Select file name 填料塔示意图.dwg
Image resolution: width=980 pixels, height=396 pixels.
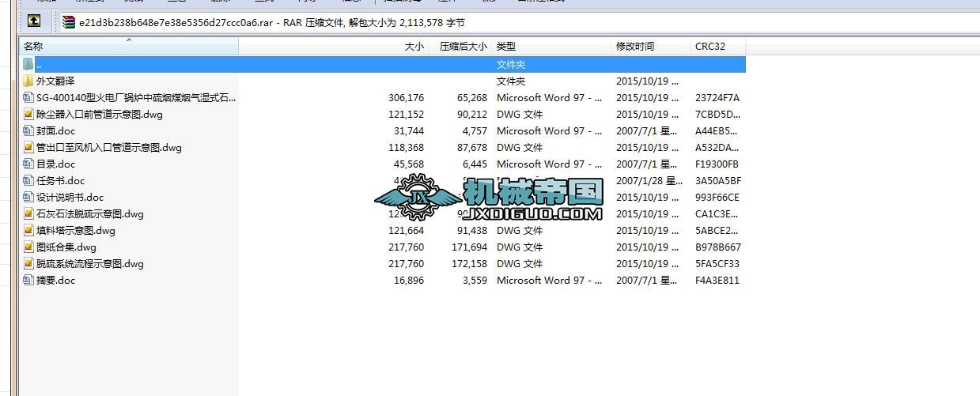[x=76, y=230]
